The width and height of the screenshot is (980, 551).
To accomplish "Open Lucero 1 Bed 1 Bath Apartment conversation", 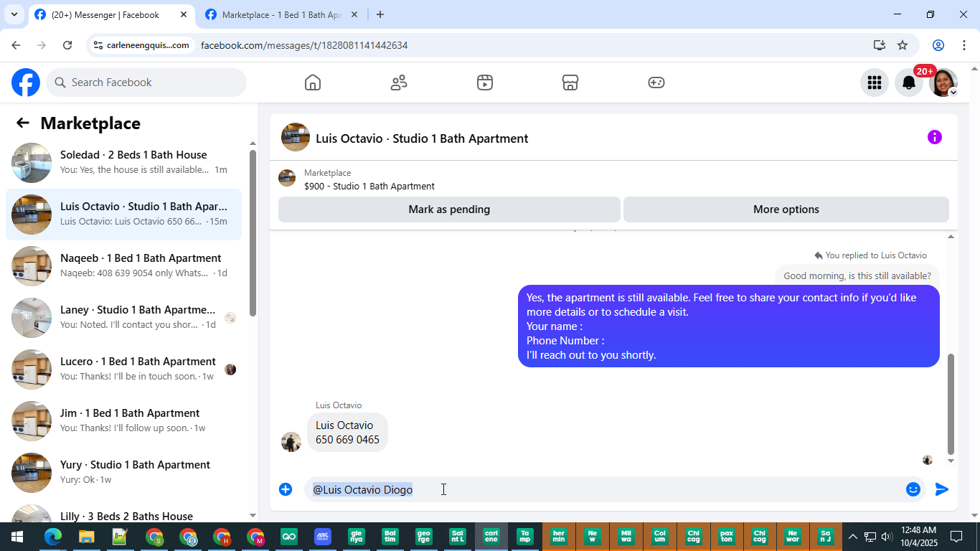I will (124, 369).
